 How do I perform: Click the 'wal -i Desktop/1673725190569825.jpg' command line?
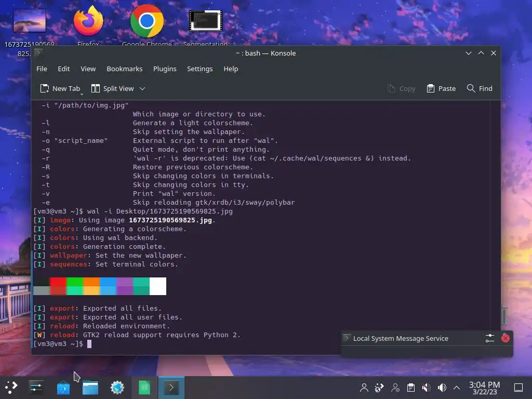coord(160,211)
